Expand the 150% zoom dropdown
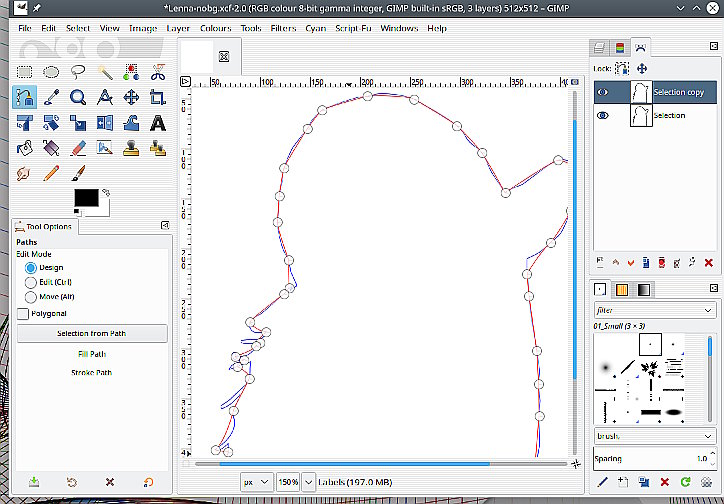This screenshot has width=724, height=504. 307,482
